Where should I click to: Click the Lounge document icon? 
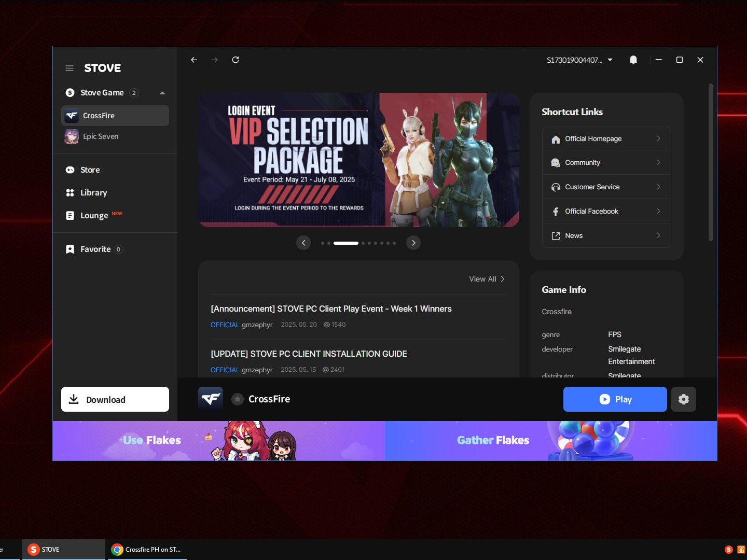(70, 215)
